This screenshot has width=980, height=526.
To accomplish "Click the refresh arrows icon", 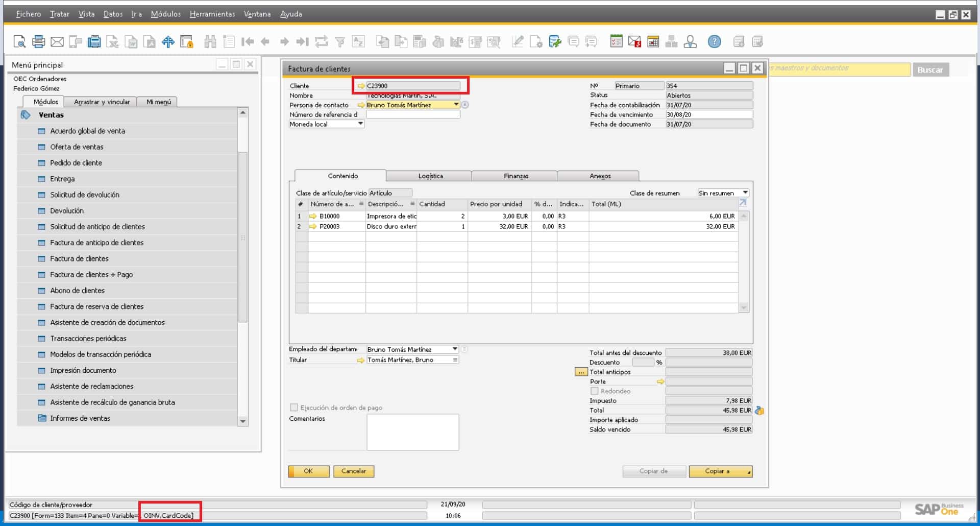I will [x=321, y=42].
